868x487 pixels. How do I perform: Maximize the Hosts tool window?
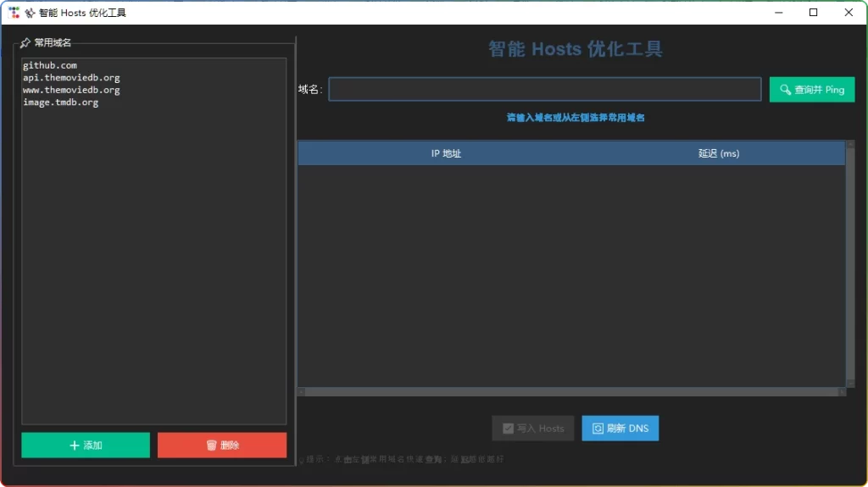[813, 12]
